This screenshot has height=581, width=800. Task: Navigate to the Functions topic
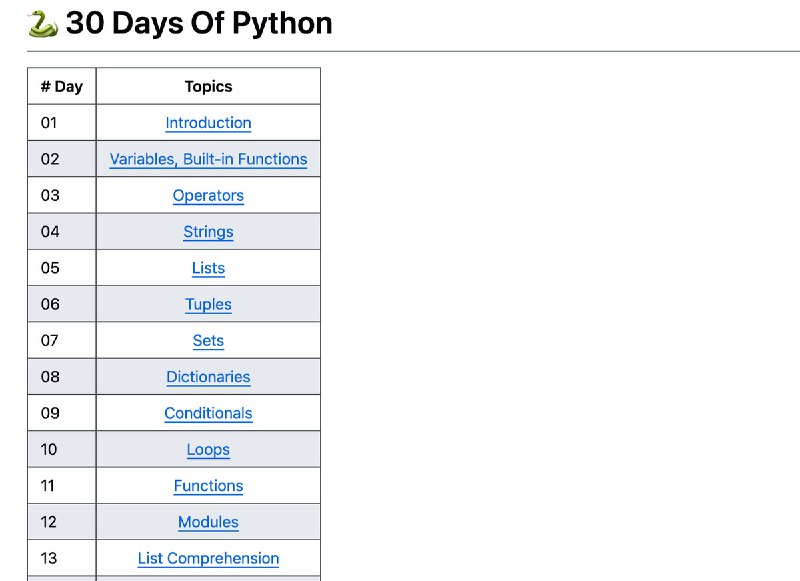coord(208,486)
